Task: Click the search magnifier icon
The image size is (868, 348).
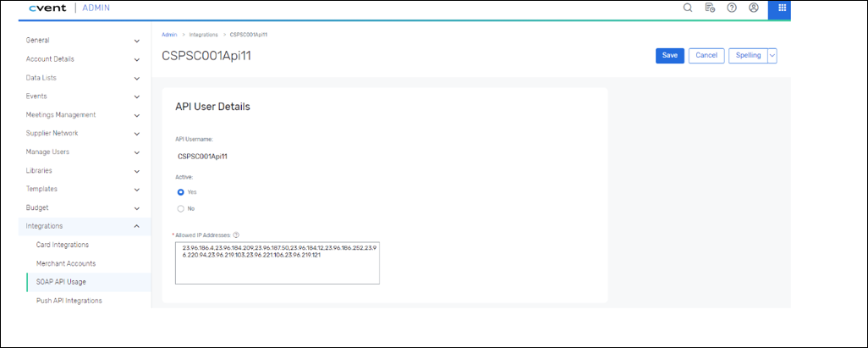Action: (x=688, y=8)
